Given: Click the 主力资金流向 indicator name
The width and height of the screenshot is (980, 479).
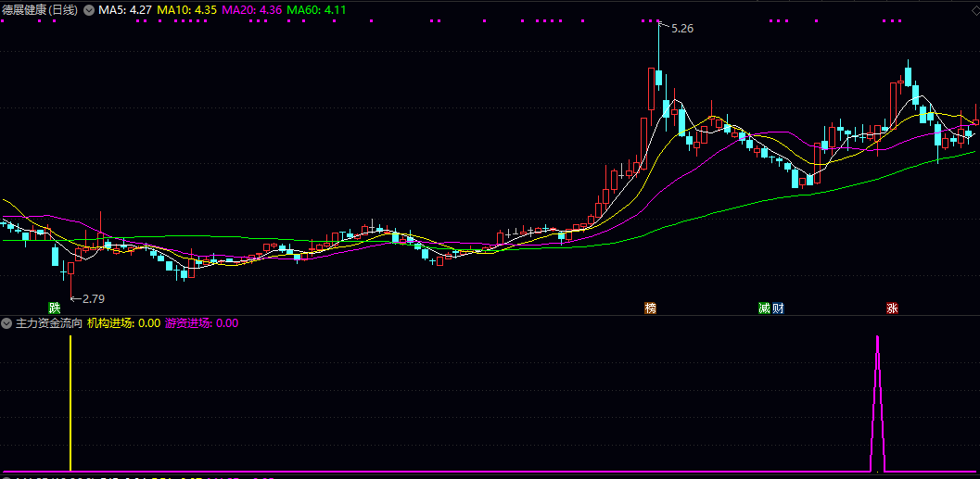Looking at the screenshot, I should point(48,323).
